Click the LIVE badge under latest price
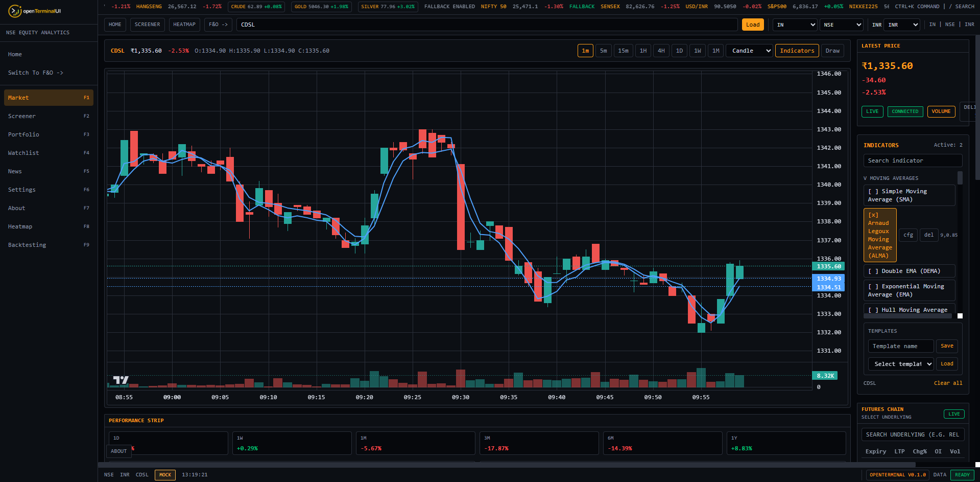This screenshot has width=980, height=482. coord(872,111)
